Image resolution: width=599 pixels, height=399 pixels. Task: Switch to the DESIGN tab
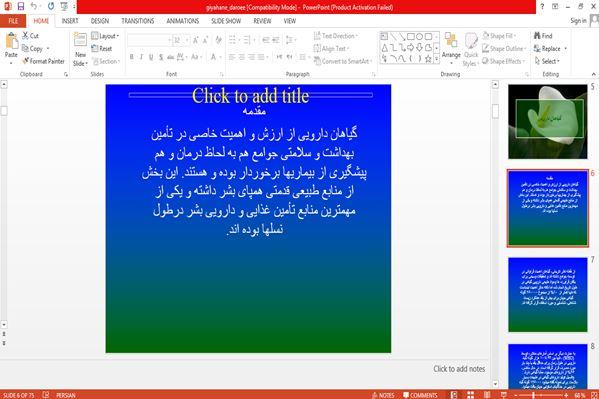coord(100,21)
